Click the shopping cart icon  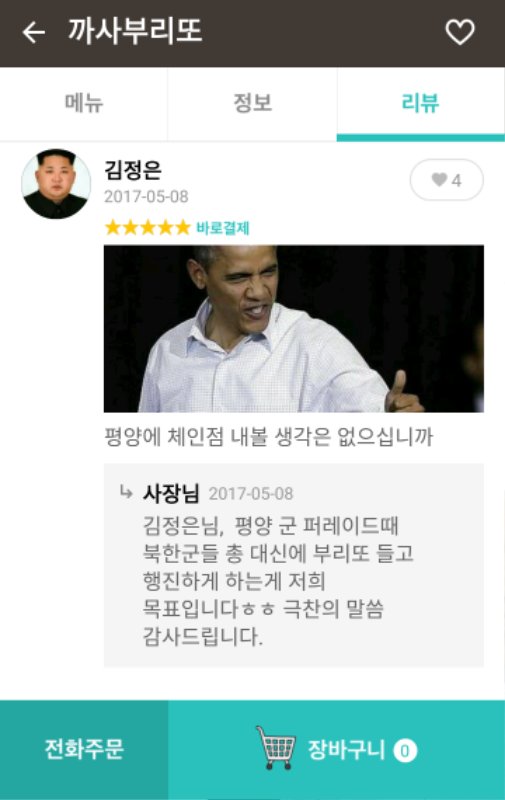[276, 748]
